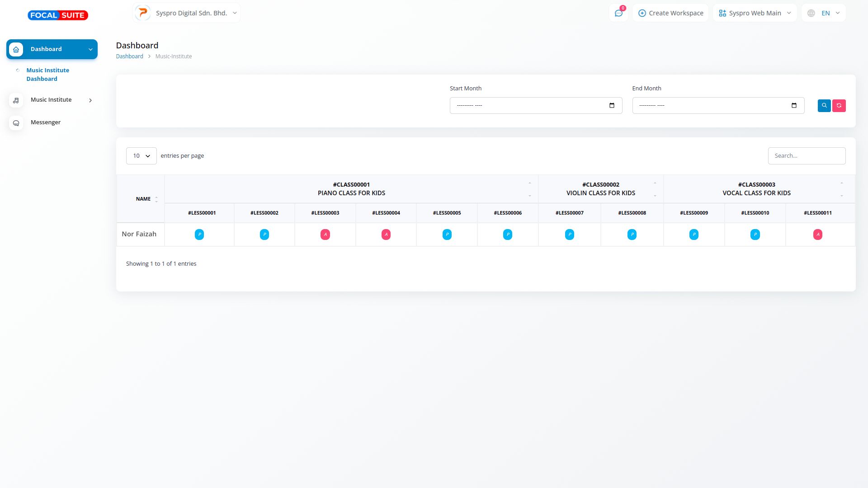Select Music Institute Dashboard menu item
Image resolution: width=868 pixels, height=488 pixels.
pyautogui.click(x=47, y=75)
